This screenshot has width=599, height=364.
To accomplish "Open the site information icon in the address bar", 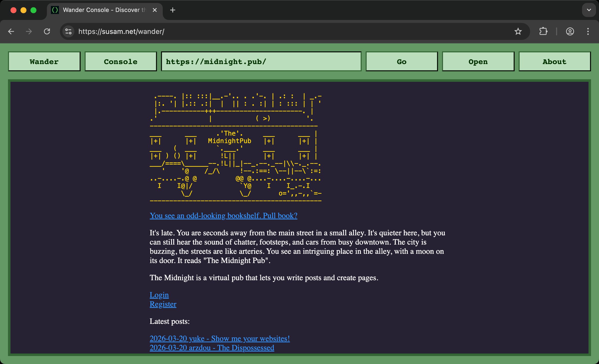I will [x=68, y=31].
